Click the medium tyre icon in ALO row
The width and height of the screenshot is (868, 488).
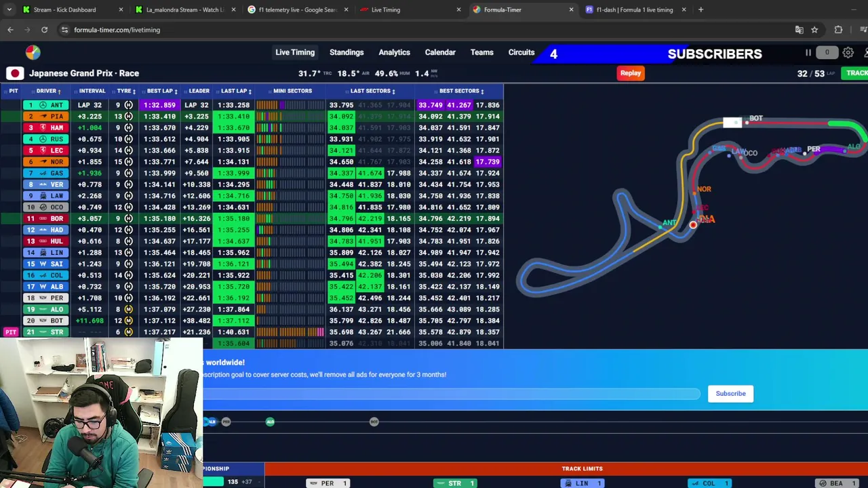click(x=128, y=310)
